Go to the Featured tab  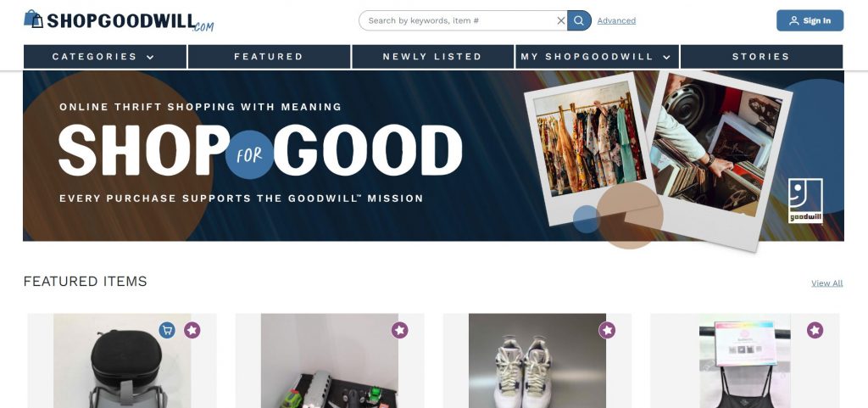pos(269,57)
